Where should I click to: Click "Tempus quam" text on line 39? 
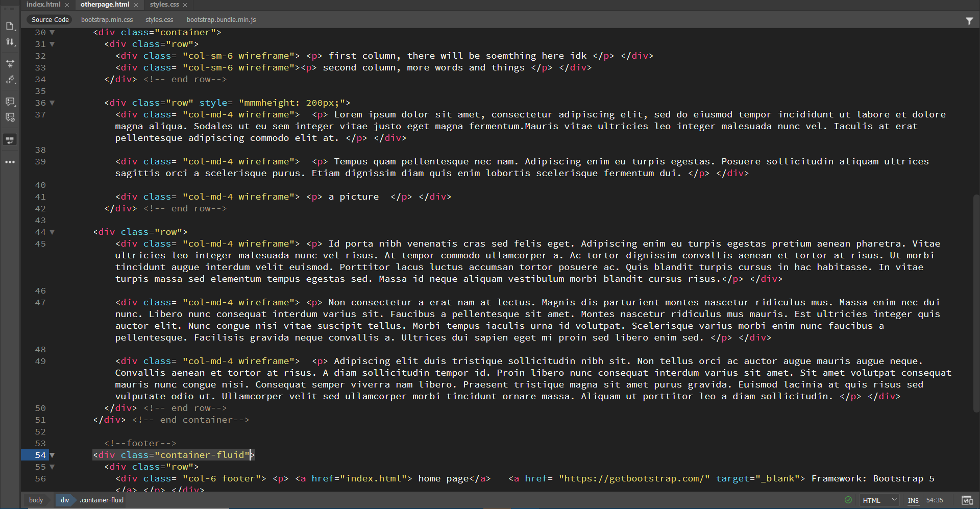tap(365, 161)
